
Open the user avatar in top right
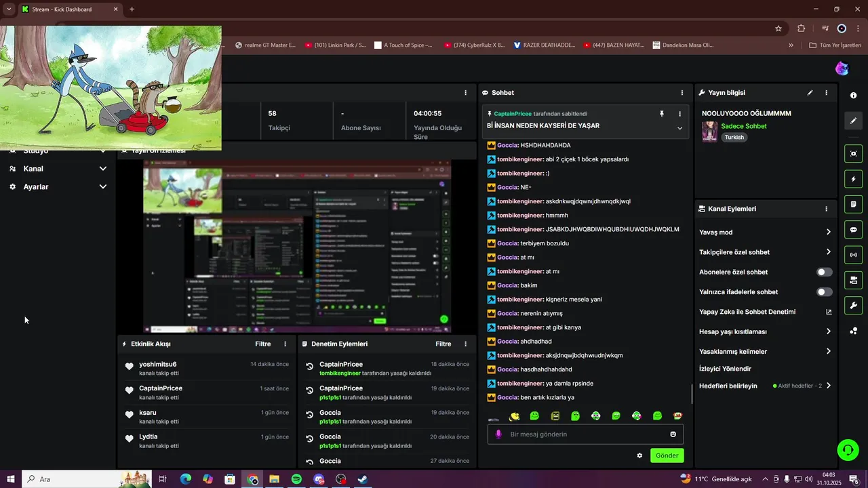[842, 68]
